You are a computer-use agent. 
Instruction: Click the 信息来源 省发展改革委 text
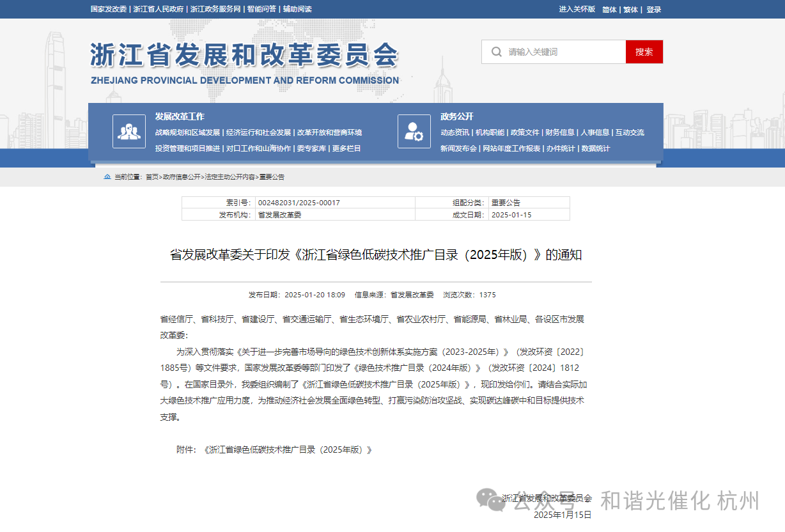coord(394,295)
